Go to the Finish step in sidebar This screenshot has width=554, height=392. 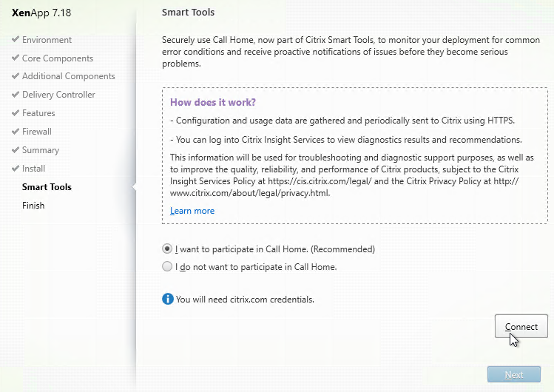point(33,205)
